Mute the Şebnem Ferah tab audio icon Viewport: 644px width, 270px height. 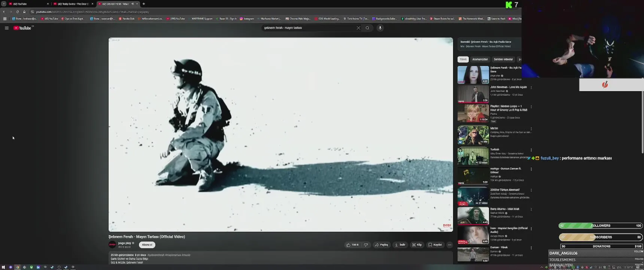tap(132, 4)
